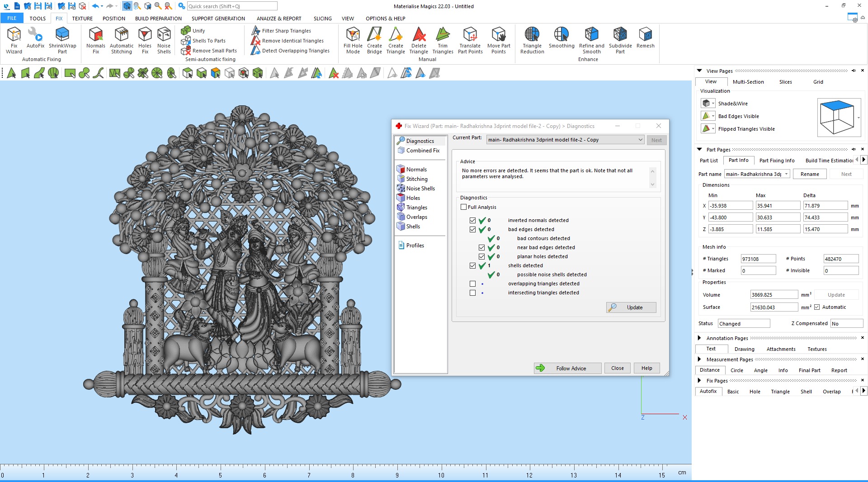Expand the Measurement Pages panel
This screenshot has width=868, height=482.
699,359
